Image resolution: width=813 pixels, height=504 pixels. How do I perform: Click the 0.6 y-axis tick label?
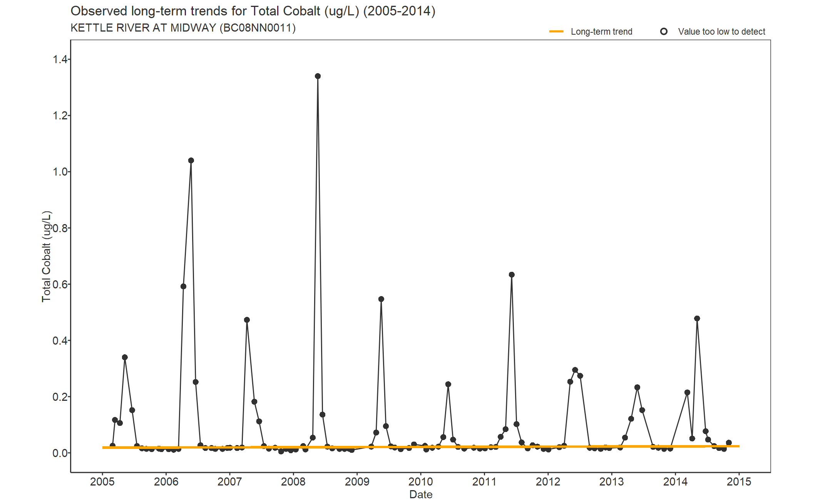click(60, 284)
